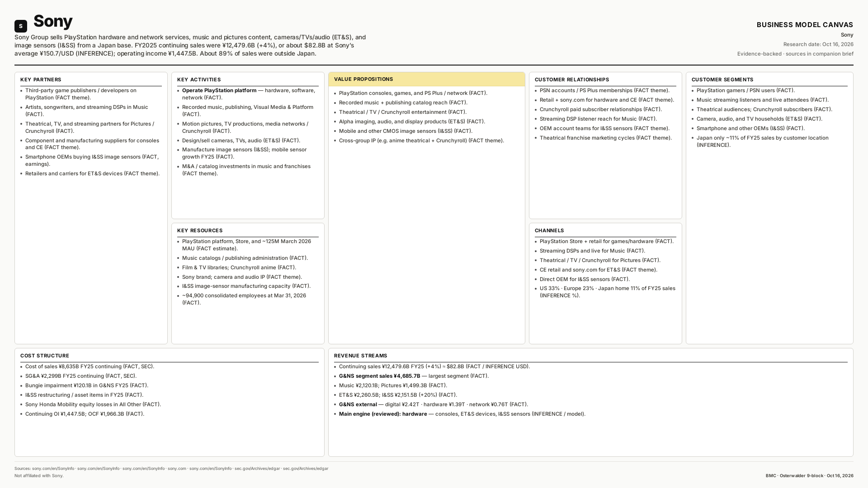Select 'M&A / catalog investments' activity bullet
Screen dimensions: 868x488
point(246,170)
